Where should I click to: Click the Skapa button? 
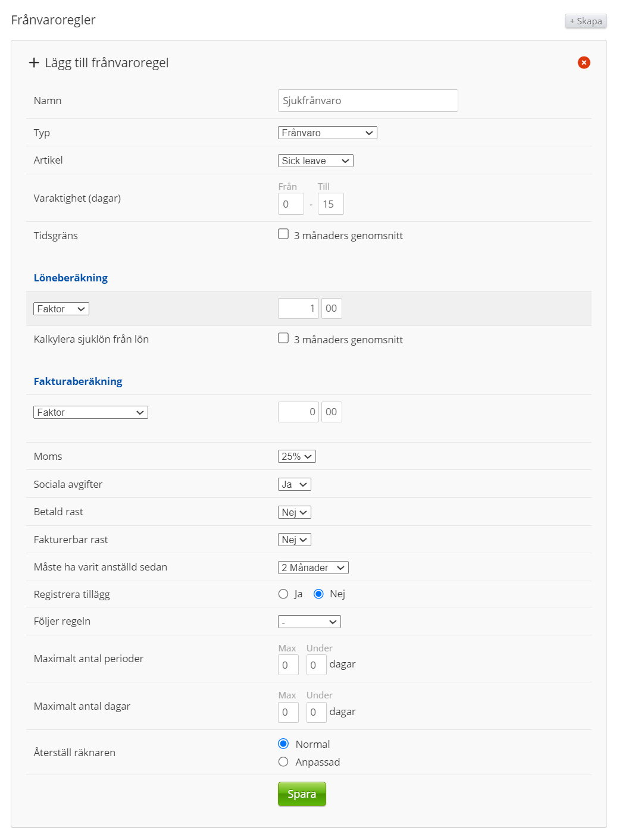pyautogui.click(x=586, y=21)
